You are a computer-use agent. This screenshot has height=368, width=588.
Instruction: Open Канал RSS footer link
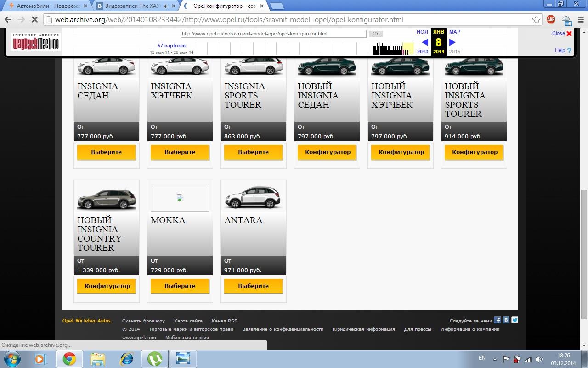click(x=225, y=321)
